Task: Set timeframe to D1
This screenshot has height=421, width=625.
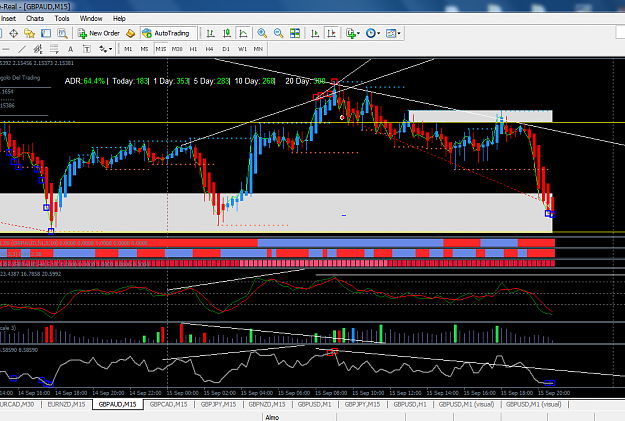Action: click(x=226, y=49)
